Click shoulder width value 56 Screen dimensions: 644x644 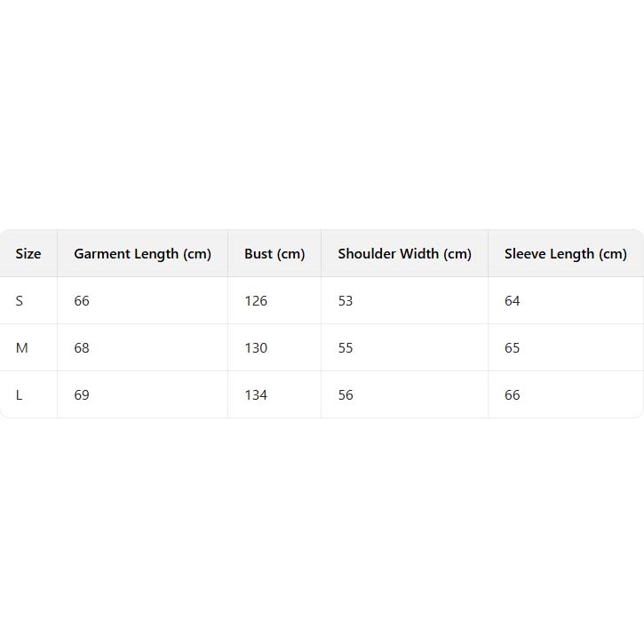(x=346, y=395)
